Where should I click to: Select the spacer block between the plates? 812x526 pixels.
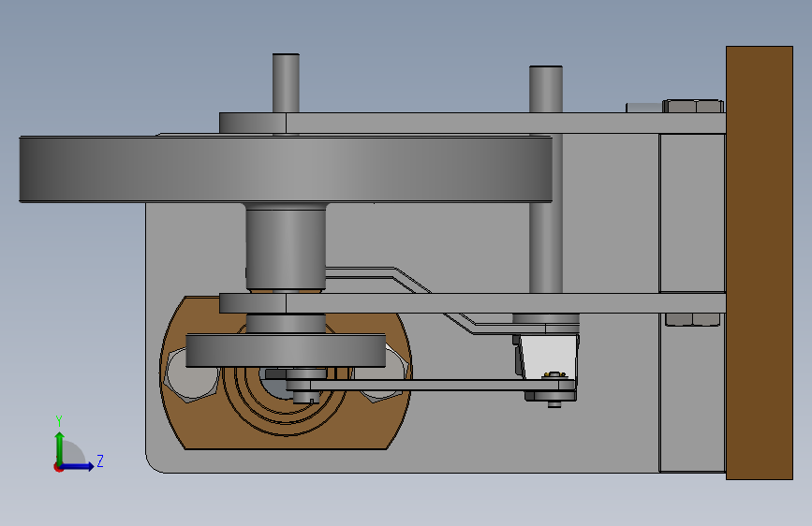pyautogui.click(x=692, y=212)
